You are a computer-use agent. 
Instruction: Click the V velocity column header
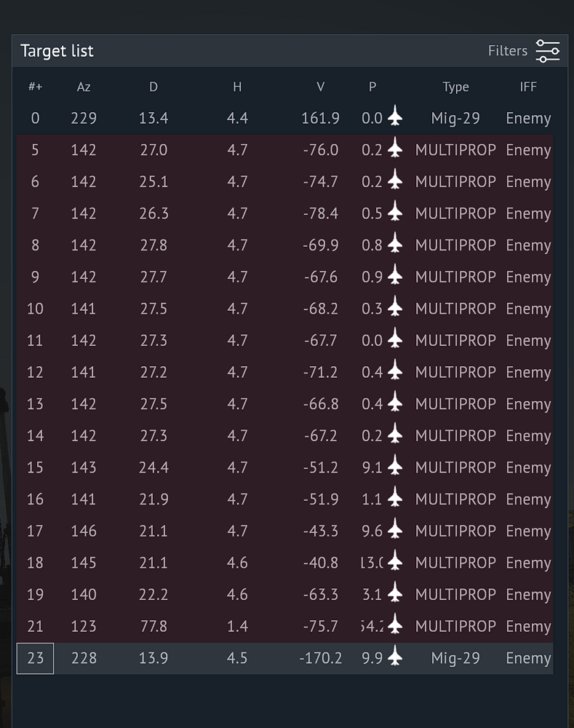coord(320,87)
